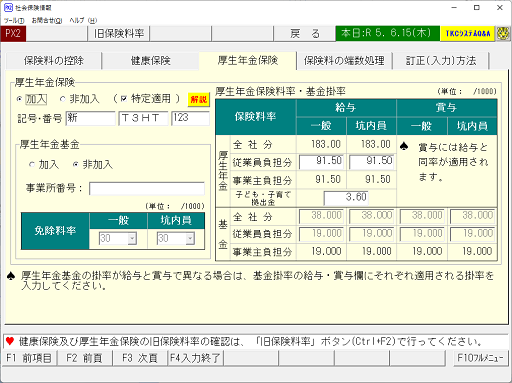Click the 戻る button

305,33
